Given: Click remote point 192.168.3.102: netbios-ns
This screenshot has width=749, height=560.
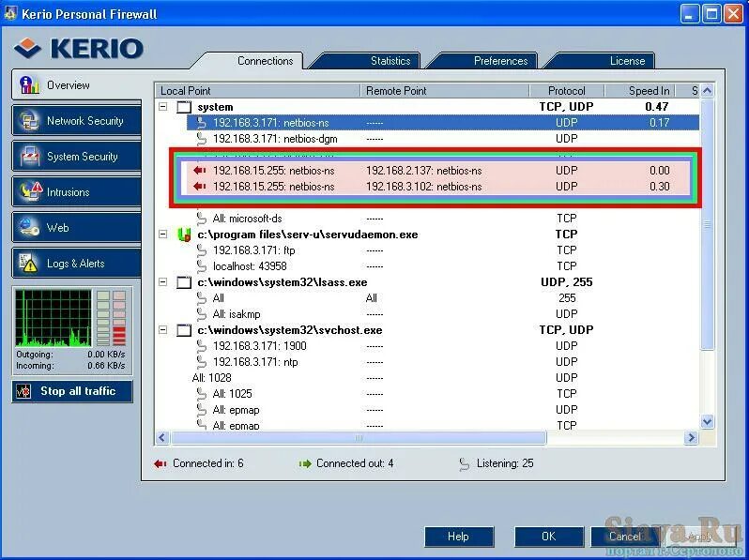Looking at the screenshot, I should point(424,186).
